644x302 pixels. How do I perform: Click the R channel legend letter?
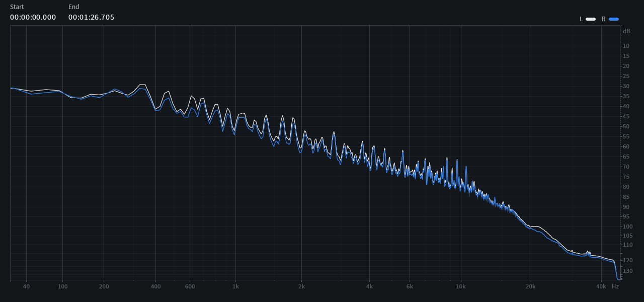(604, 19)
